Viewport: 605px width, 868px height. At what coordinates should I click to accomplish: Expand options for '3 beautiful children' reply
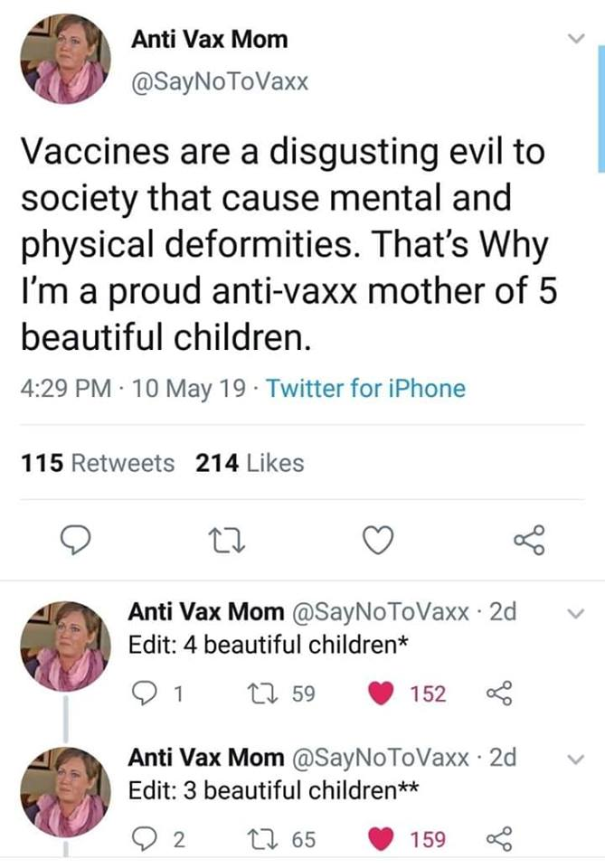[x=572, y=759]
